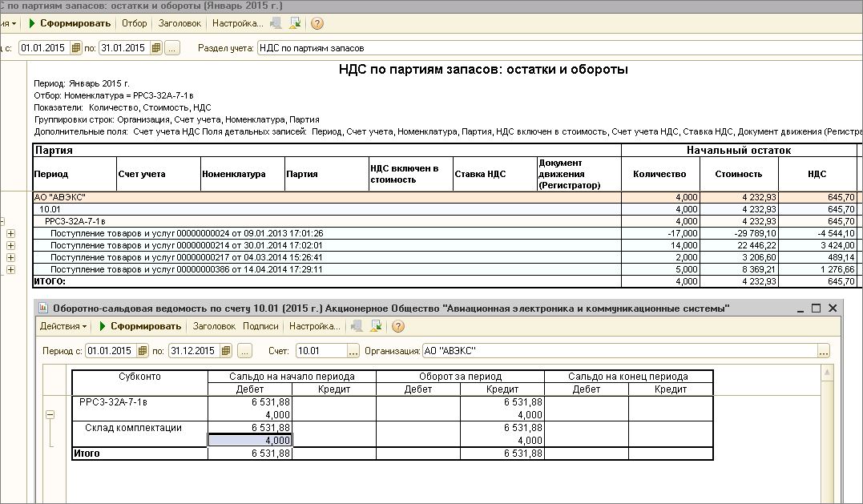
Task: Click Подписи in the Оборотно-сальдовая ведомость toolbar
Action: [260, 326]
